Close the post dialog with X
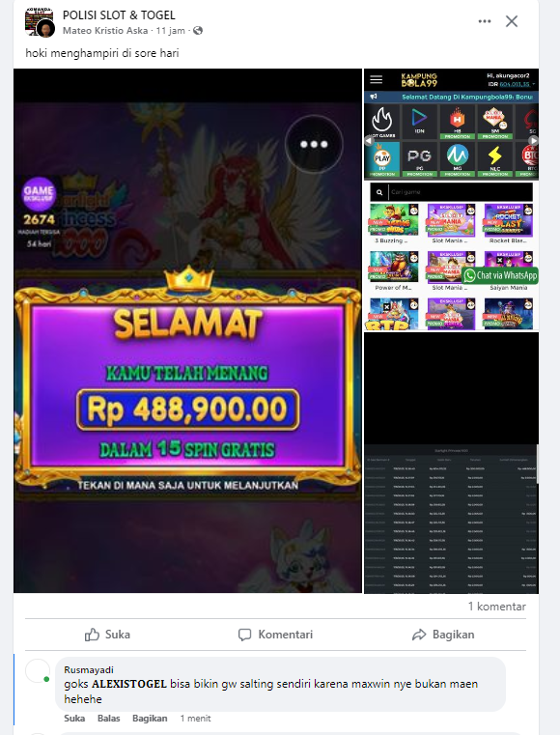Screen dimensions: 560x735 [512, 21]
